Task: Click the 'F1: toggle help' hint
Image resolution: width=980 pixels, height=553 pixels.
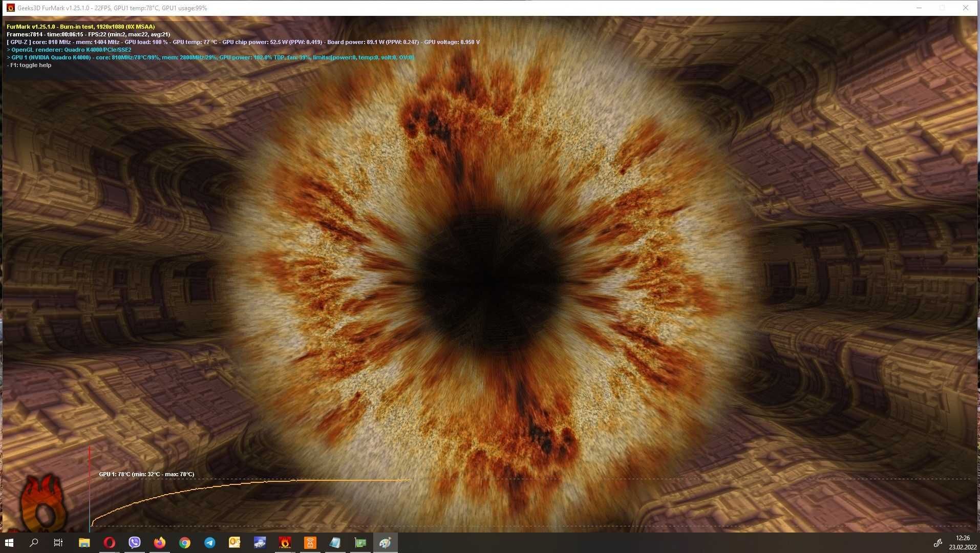Action: pos(29,65)
